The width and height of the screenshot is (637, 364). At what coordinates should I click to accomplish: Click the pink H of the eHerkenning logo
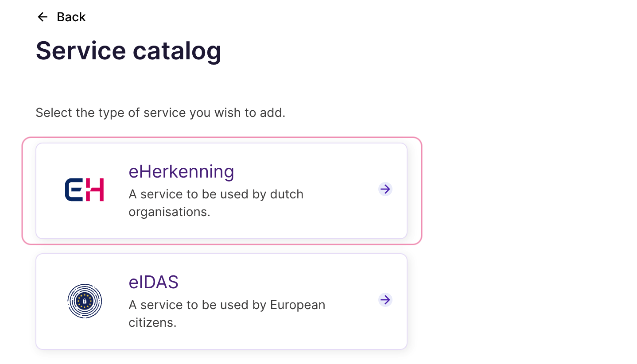tap(95, 190)
